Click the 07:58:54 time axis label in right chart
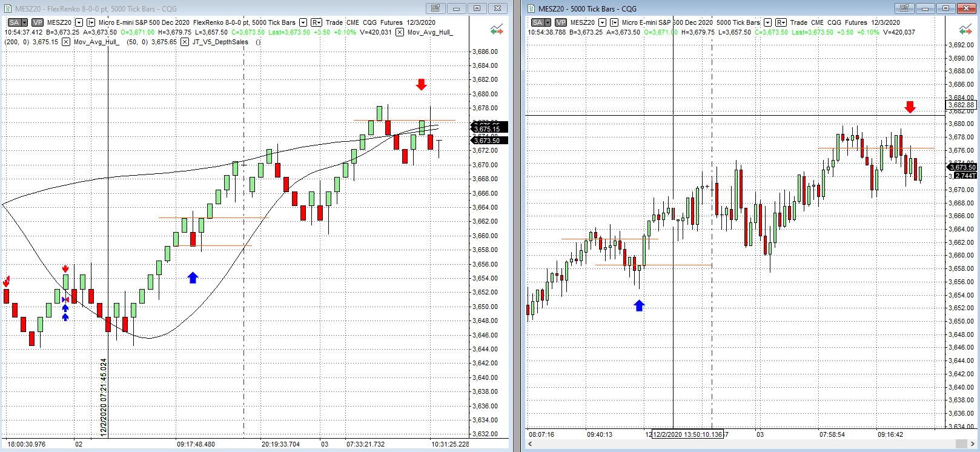The height and width of the screenshot is (452, 980). (x=832, y=434)
